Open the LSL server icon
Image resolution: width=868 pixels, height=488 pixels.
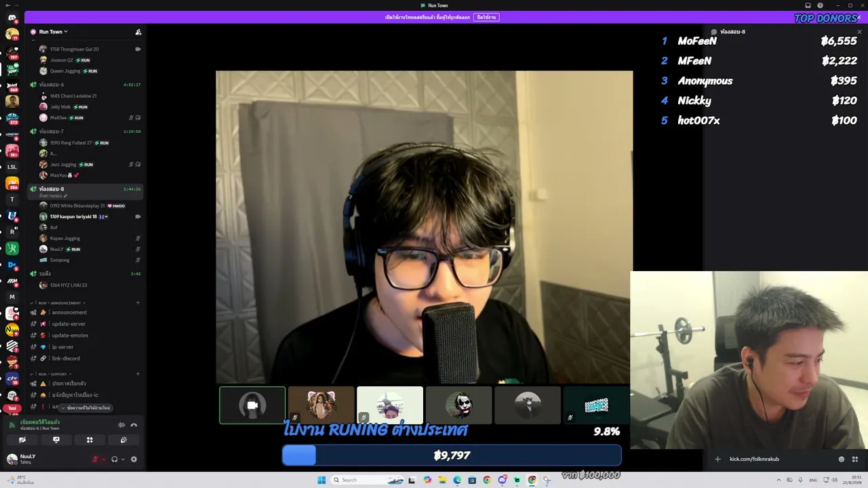pos(12,167)
